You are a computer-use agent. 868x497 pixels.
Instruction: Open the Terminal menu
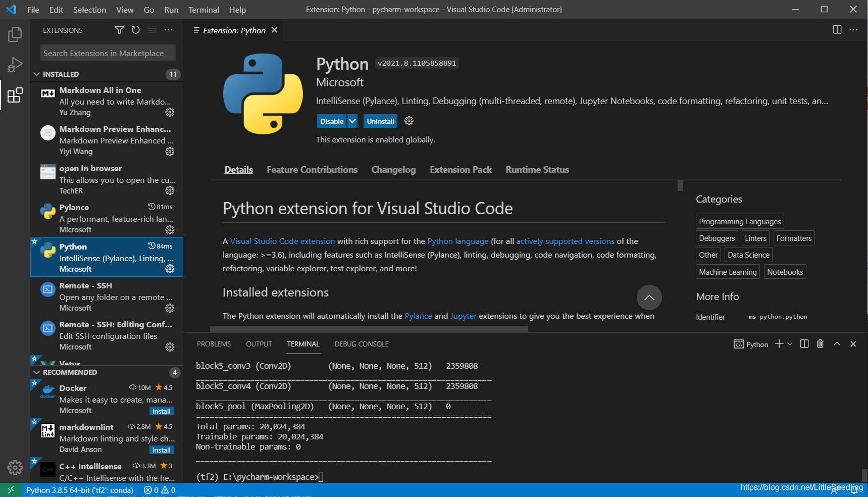(203, 10)
